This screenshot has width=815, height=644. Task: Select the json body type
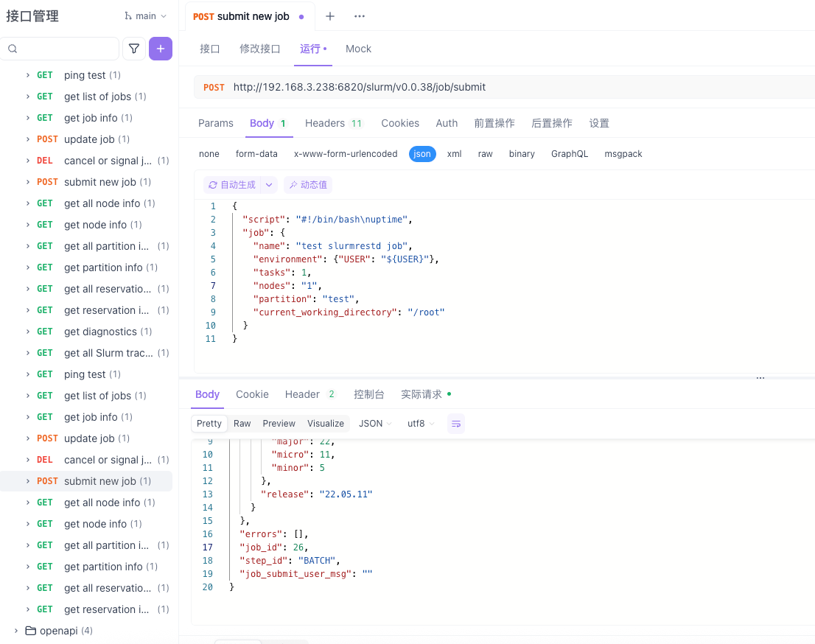pyautogui.click(x=422, y=154)
